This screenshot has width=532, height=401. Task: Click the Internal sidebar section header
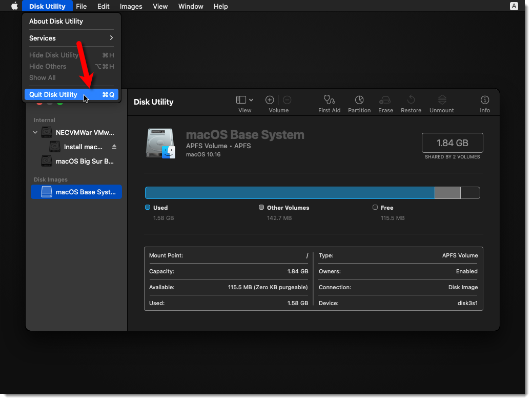45,120
